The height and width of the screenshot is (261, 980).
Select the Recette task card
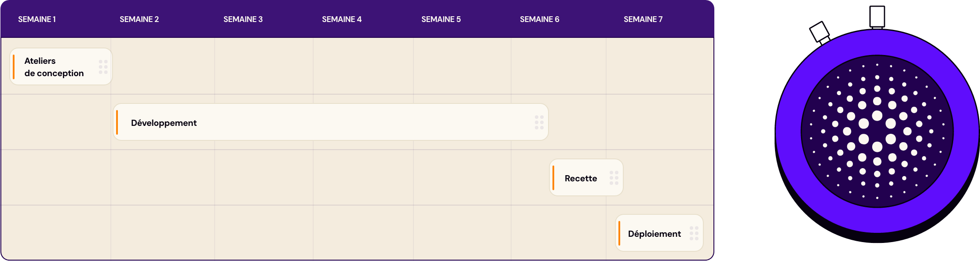coord(586,178)
